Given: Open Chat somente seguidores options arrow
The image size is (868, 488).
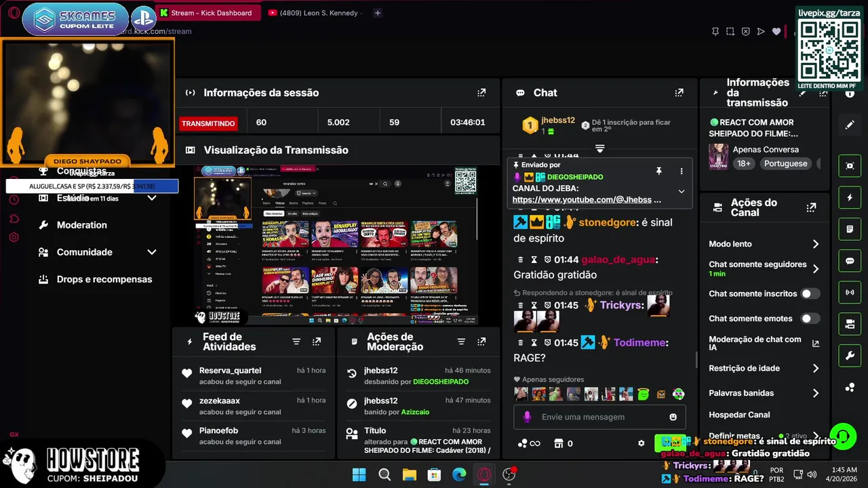Looking at the screenshot, I should (x=816, y=268).
